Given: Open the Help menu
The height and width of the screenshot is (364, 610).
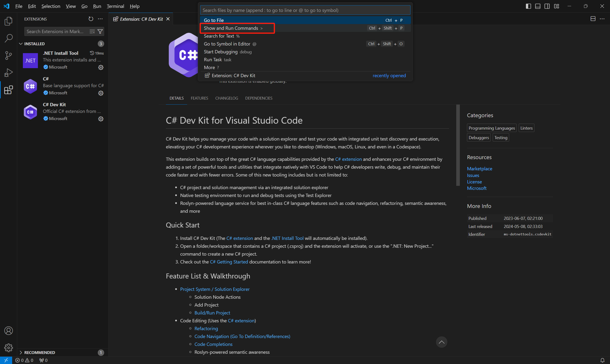Looking at the screenshot, I should coord(134,6).
